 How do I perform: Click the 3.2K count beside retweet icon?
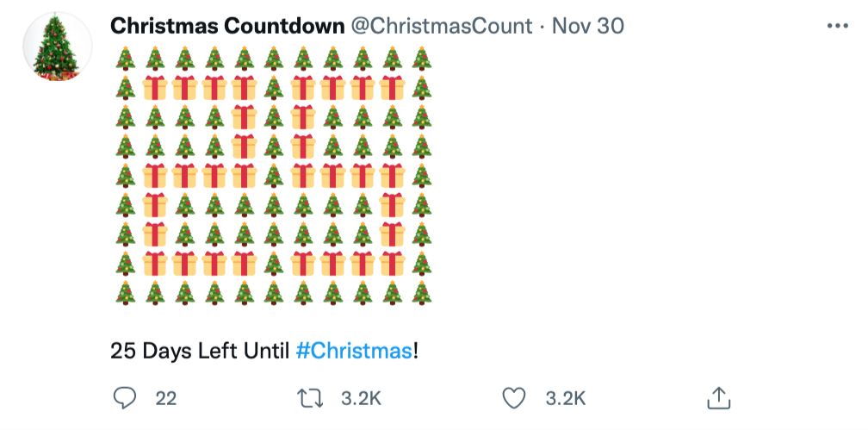[361, 398]
